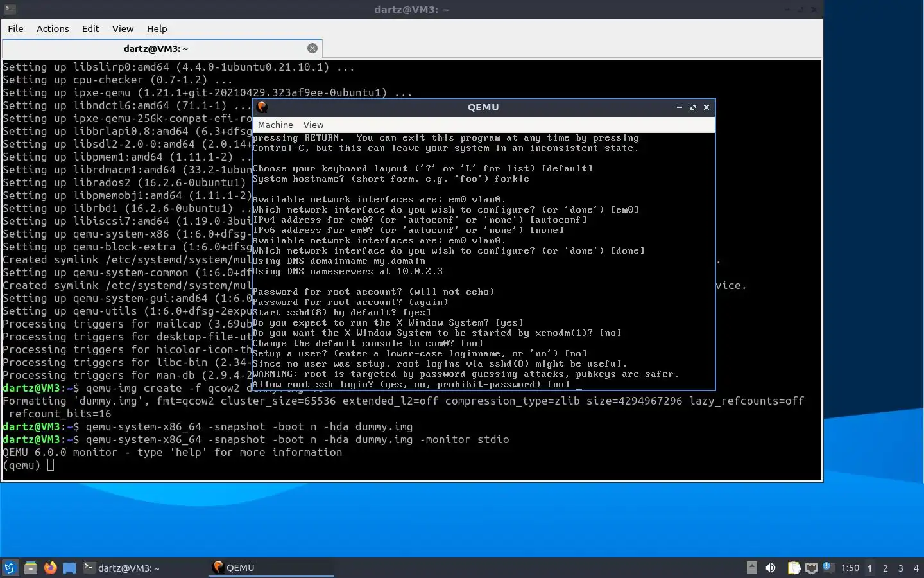Viewport: 924px width, 578px height.
Task: Open the removable media eject tray icon
Action: point(752,568)
